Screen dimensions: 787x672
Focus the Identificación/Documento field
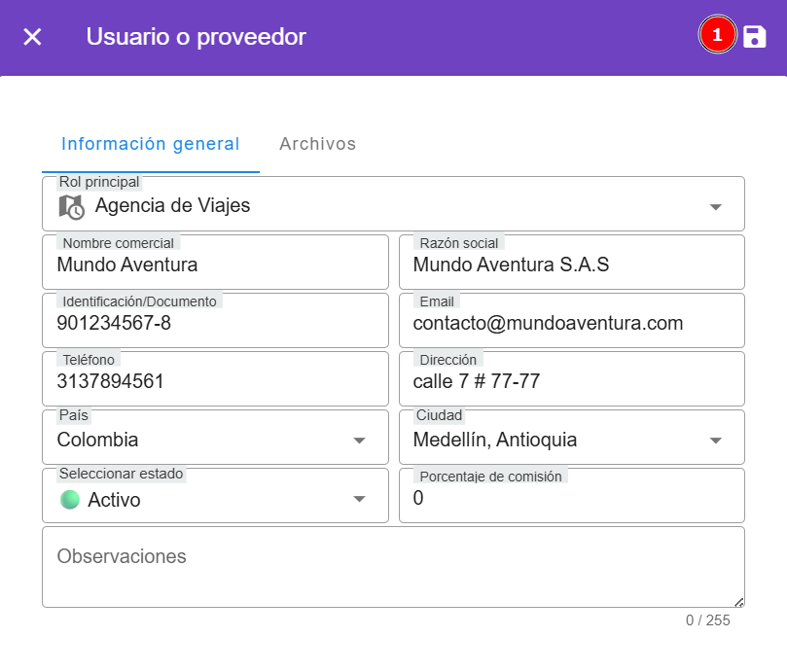tap(215, 323)
